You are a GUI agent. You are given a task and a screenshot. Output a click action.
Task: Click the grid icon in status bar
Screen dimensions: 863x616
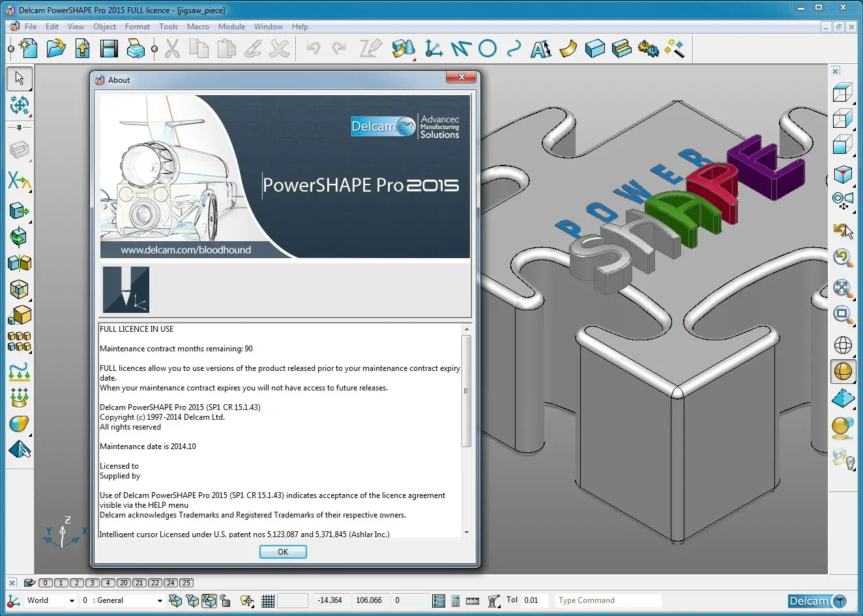pos(268,600)
